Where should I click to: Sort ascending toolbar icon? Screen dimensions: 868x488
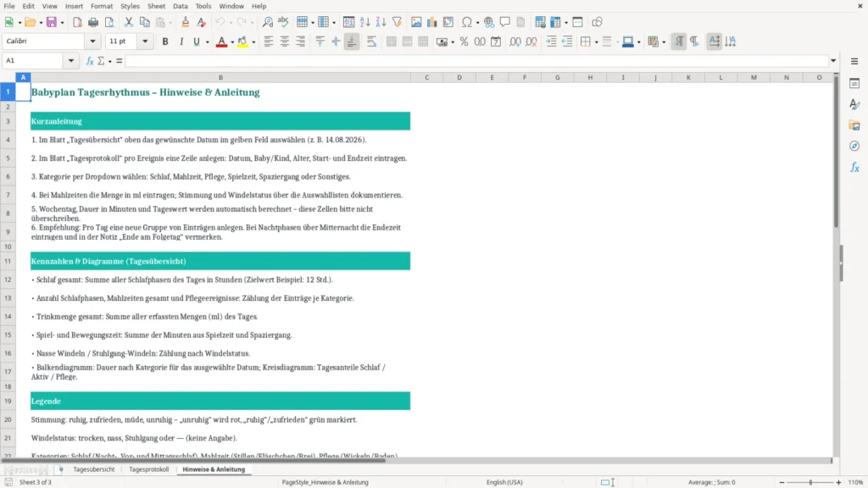click(364, 22)
